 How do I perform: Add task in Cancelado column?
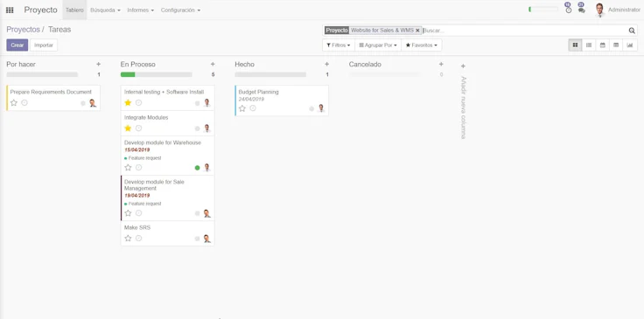coord(441,65)
